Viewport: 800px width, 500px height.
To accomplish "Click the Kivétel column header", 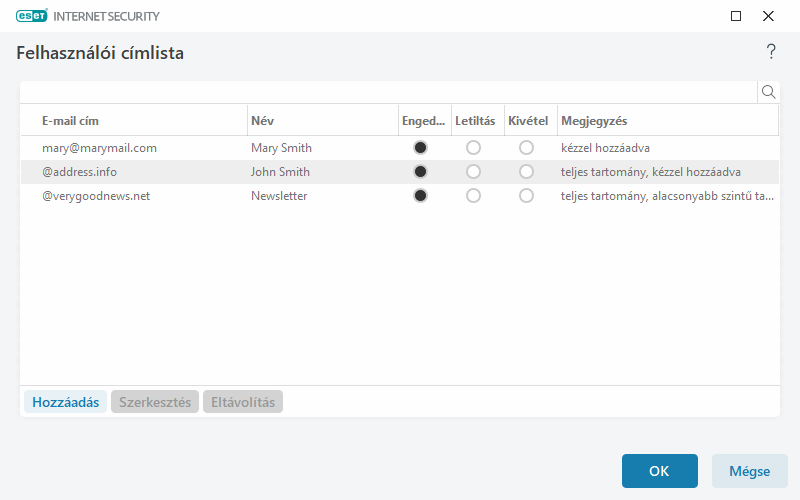I will (x=531, y=121).
